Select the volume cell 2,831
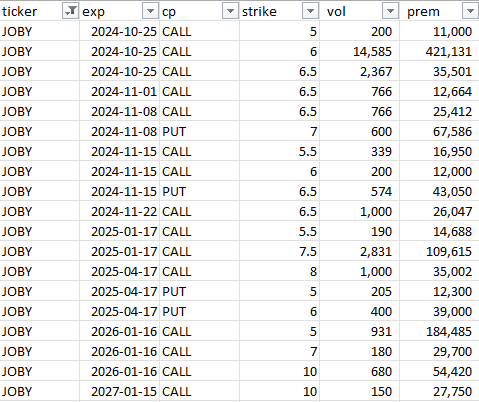Viewport: 479px width, 402px height. click(359, 251)
